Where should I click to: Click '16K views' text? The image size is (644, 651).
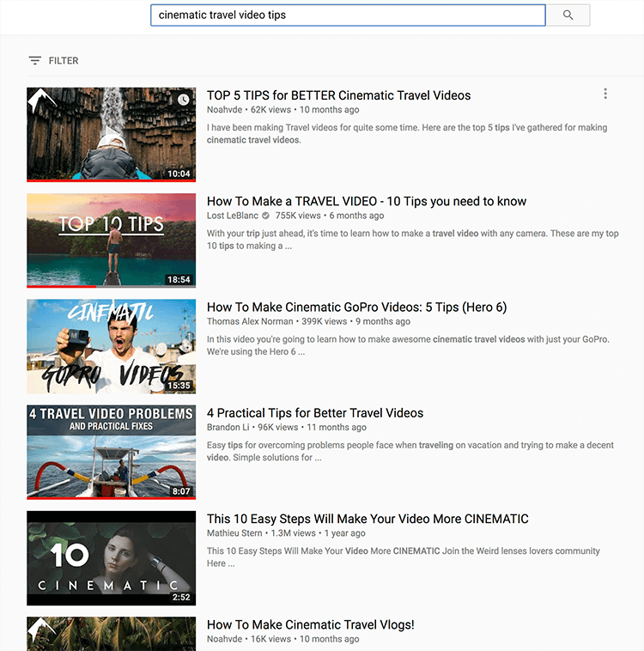click(270, 639)
